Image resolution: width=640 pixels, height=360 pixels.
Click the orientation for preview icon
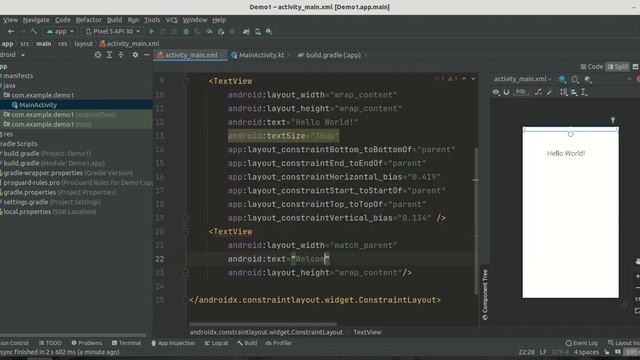tap(575, 79)
